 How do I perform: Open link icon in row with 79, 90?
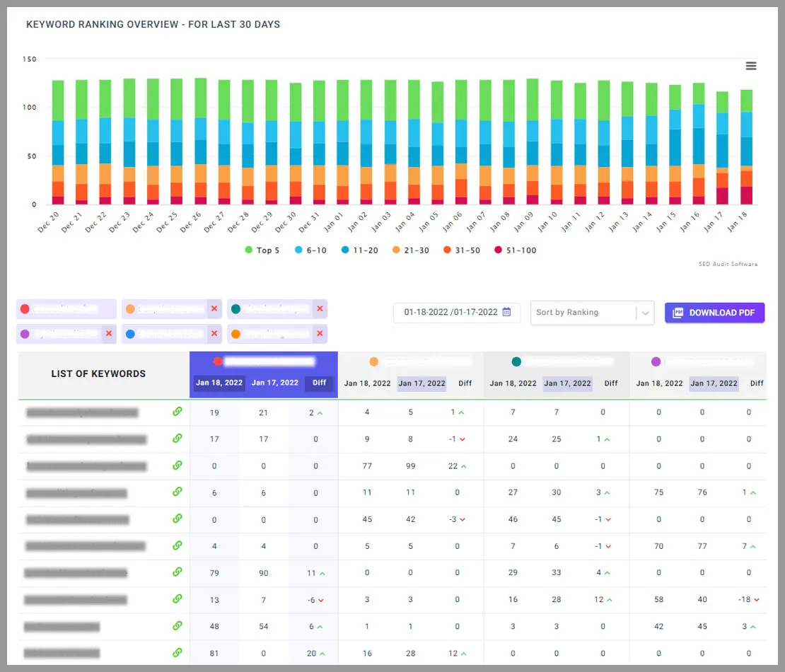point(178,572)
